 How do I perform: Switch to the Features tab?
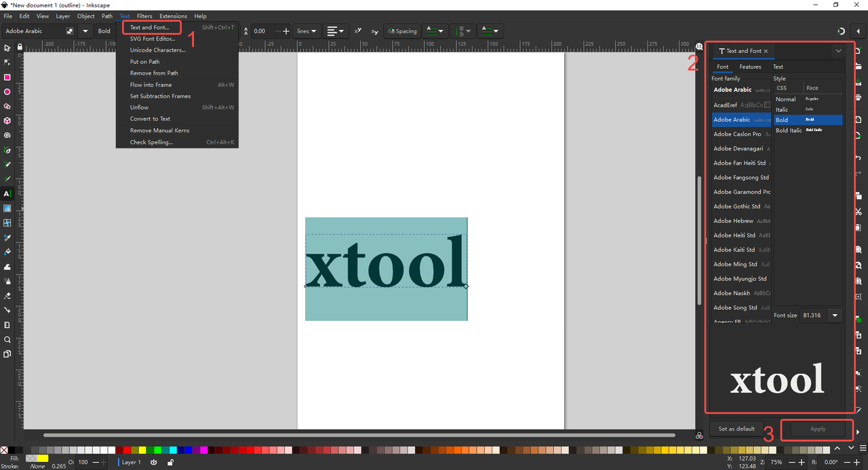pos(750,66)
